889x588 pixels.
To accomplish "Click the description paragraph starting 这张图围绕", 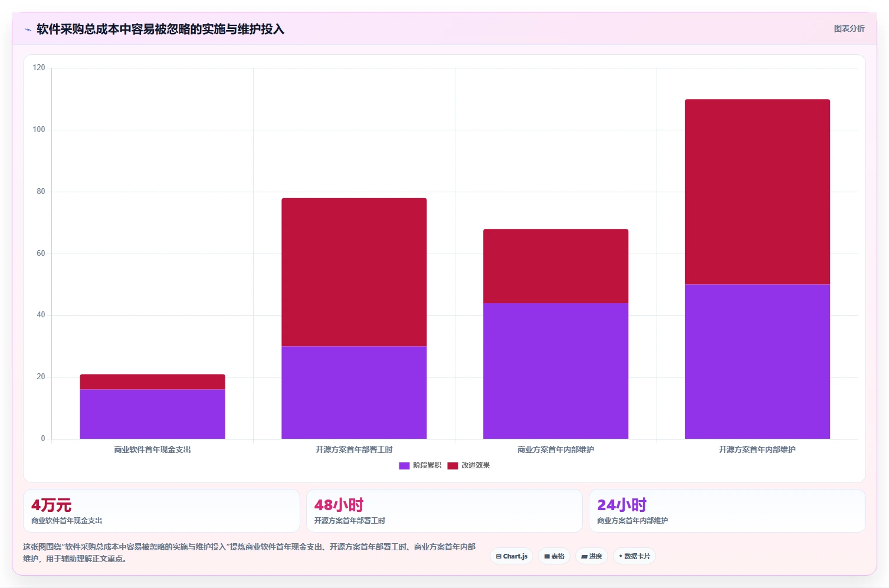I will (250, 553).
